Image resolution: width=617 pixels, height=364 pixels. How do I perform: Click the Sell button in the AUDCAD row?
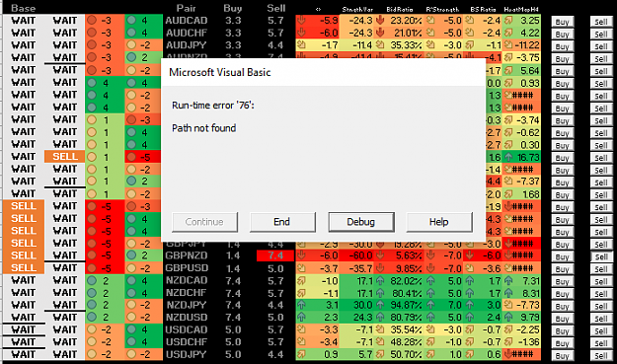tap(601, 22)
